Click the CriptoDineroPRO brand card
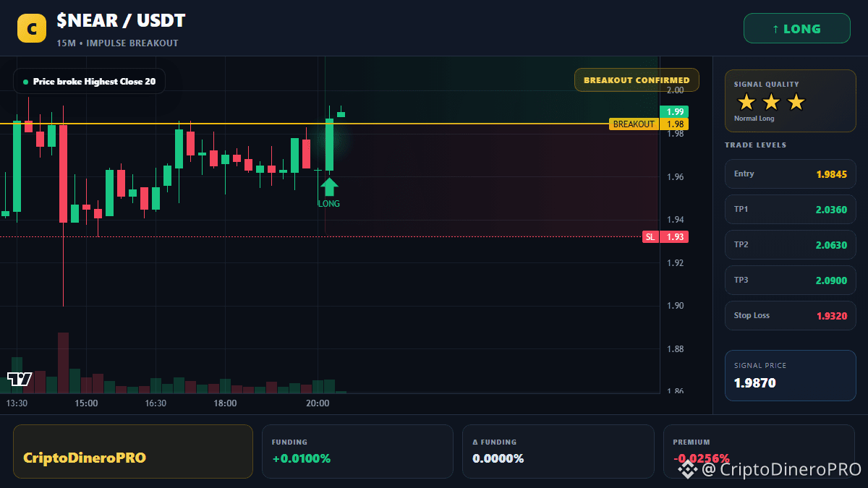The width and height of the screenshot is (868, 488). 133,451
